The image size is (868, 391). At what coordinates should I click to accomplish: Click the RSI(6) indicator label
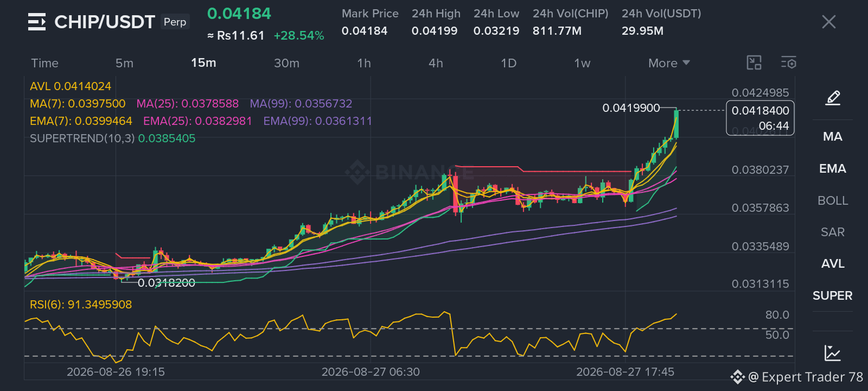coord(81,305)
